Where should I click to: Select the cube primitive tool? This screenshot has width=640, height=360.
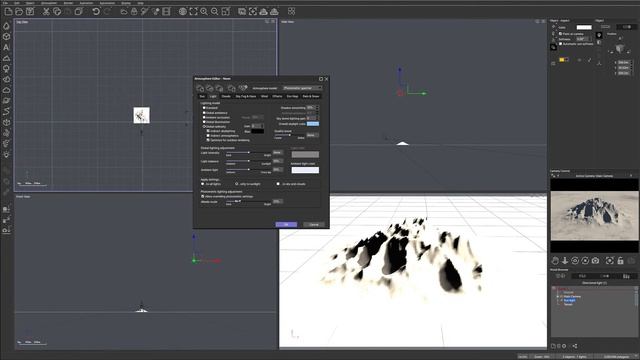6,37
